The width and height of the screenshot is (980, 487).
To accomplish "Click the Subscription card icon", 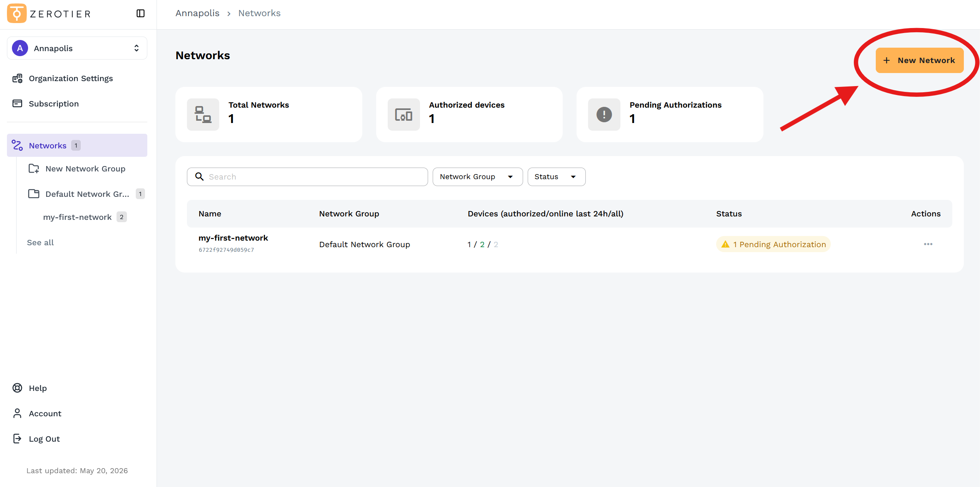I will point(17,103).
